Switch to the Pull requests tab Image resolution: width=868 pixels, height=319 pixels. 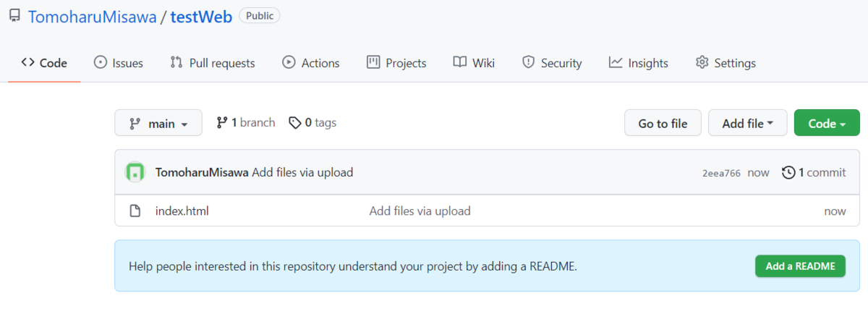[213, 63]
